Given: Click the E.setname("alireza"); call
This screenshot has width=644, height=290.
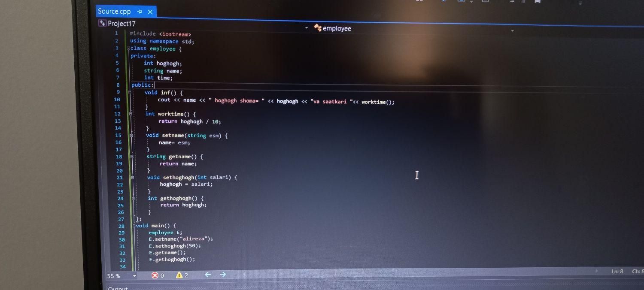Looking at the screenshot, I should tap(181, 239).
